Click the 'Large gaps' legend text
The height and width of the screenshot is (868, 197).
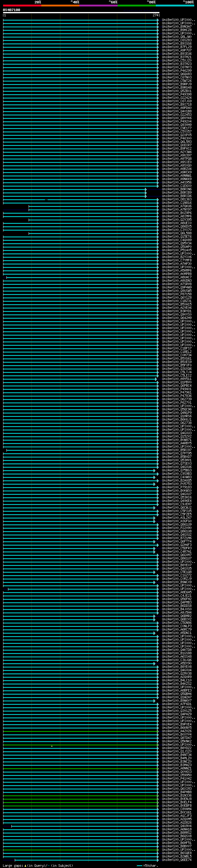click(x=13, y=866)
